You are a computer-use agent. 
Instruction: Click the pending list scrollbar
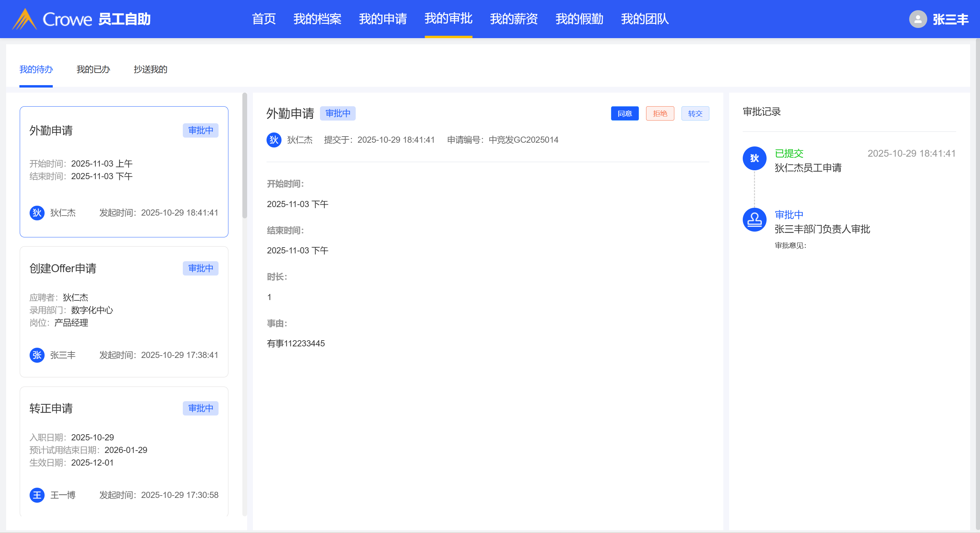[245, 156]
